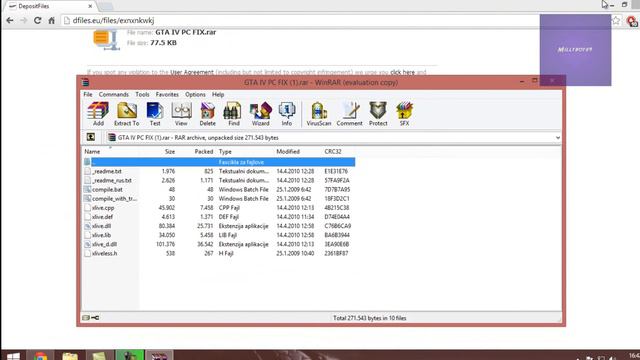The height and width of the screenshot is (360, 640).
Task: Open the Windows Start button
Action: point(13,356)
